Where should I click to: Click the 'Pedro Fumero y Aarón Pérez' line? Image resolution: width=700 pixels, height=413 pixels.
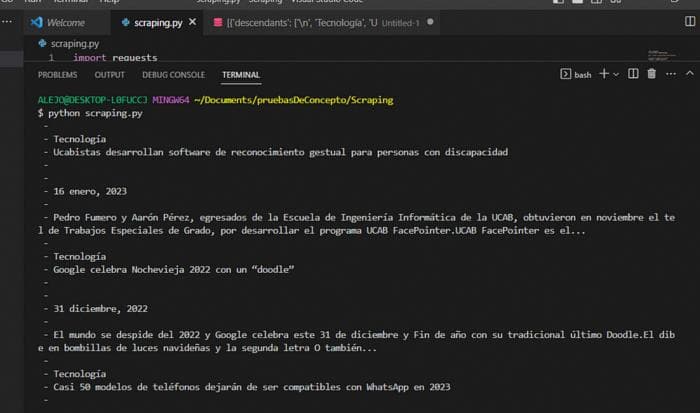click(x=356, y=224)
